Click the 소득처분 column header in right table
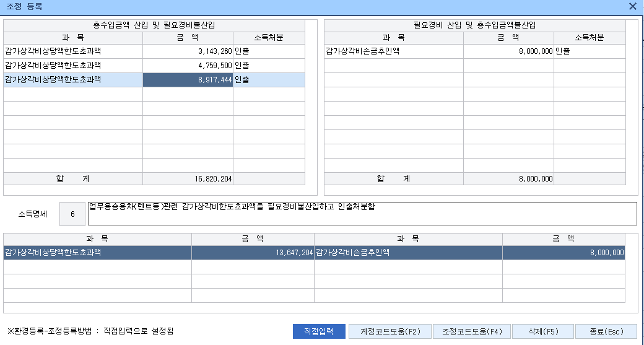 click(589, 37)
